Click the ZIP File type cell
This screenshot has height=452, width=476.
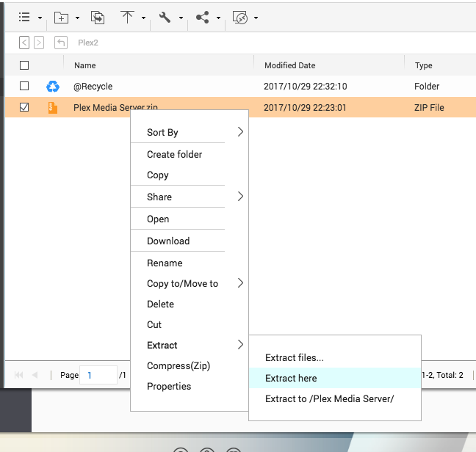[x=429, y=108]
